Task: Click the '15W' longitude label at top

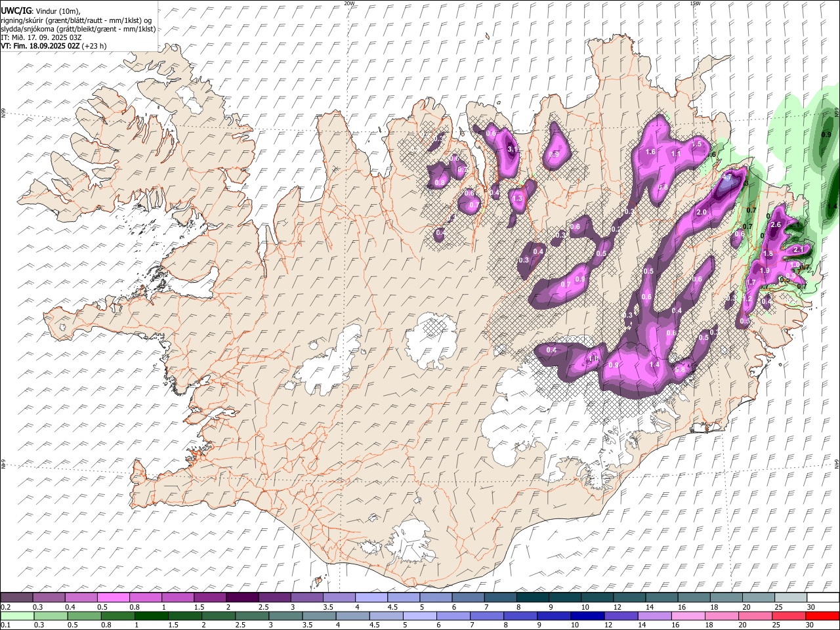Action: [695, 3]
